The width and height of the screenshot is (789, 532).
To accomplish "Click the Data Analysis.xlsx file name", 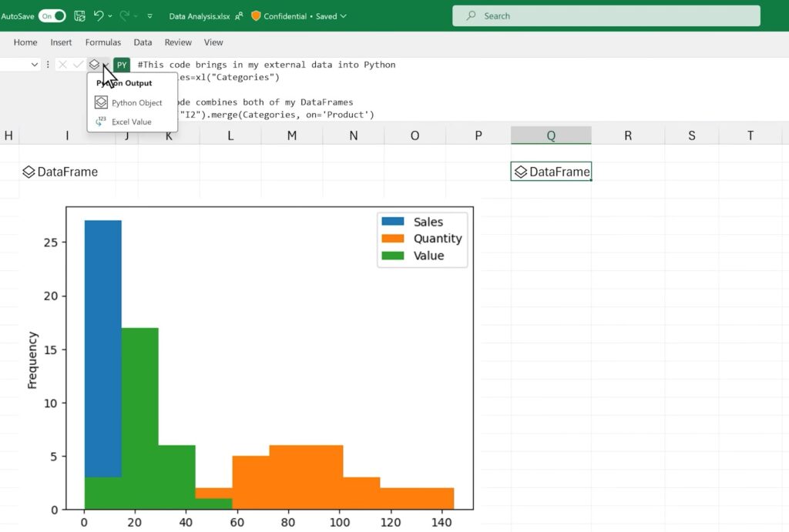I will point(199,15).
